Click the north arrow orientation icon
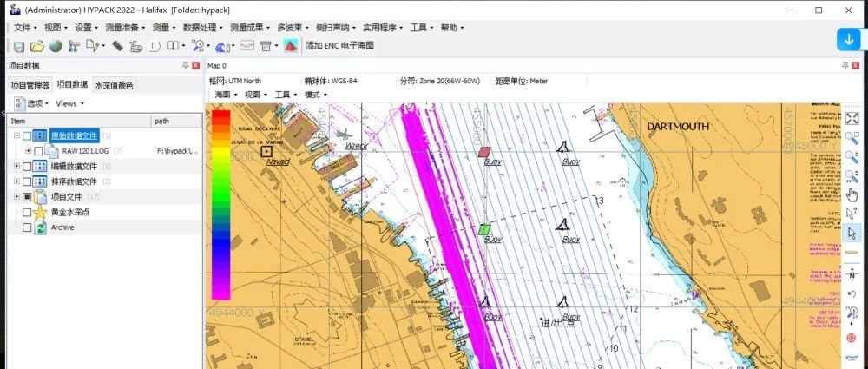Screen dimensions: 868x369 [x=852, y=275]
